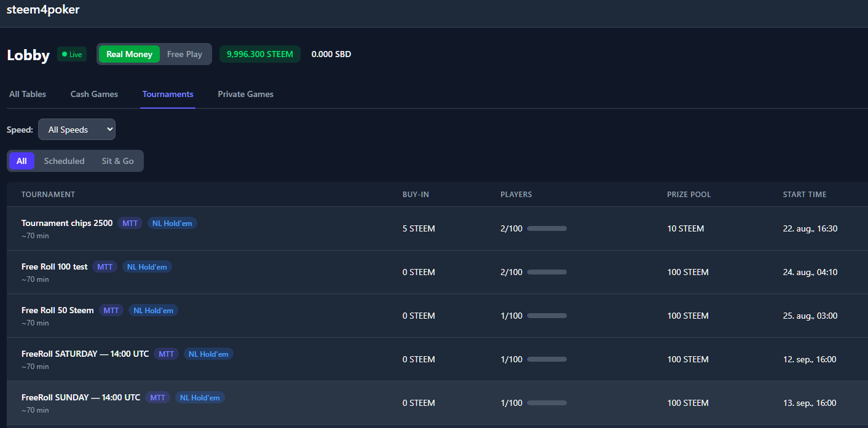This screenshot has height=428, width=868.
Task: Go to Private Games tab
Action: (x=246, y=94)
